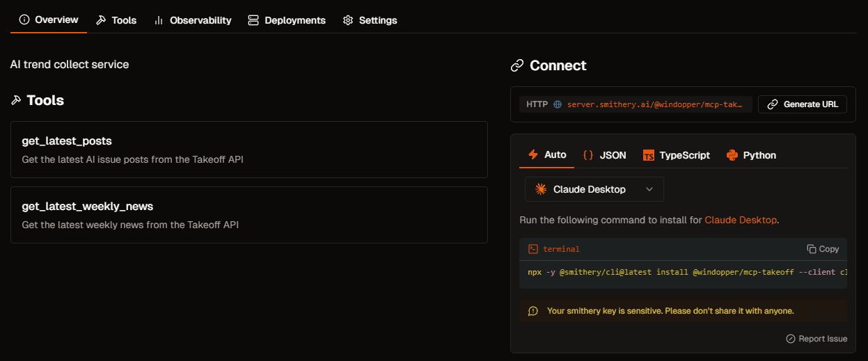Click the terminal icon in code block

click(533, 249)
